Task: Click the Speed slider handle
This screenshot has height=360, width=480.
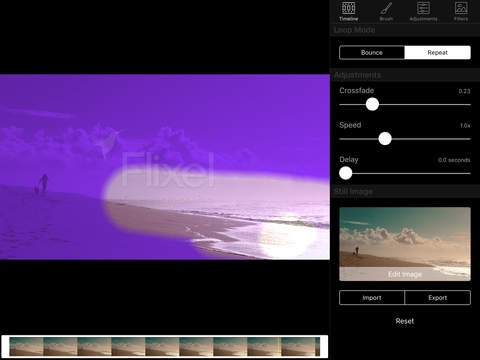Action: [385, 139]
